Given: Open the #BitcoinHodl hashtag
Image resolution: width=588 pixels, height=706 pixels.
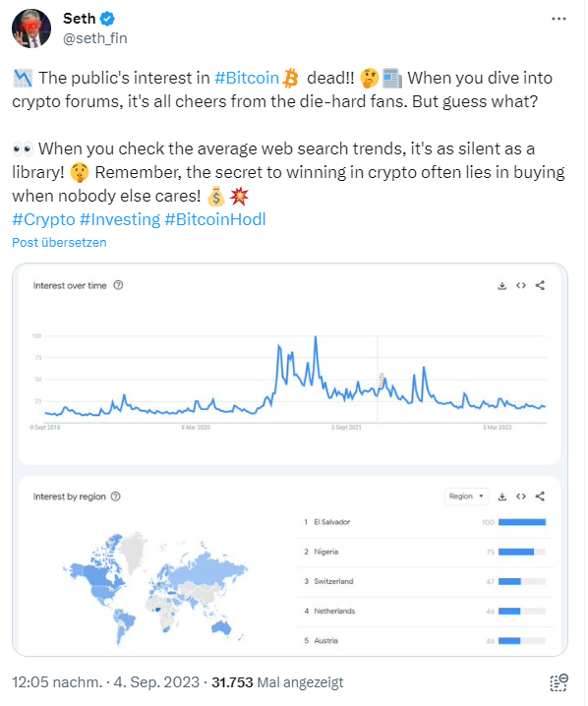Looking at the screenshot, I should (x=216, y=220).
